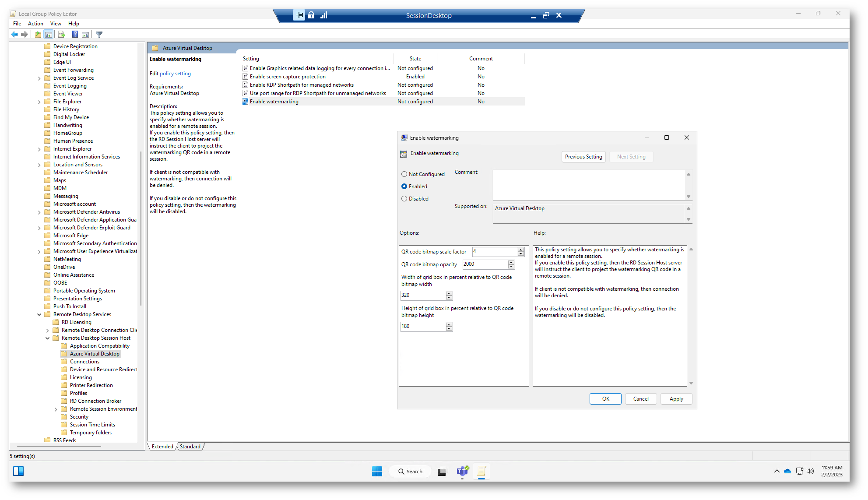Screen dimensions: 868x500
Task: Select the Session Time Limits tree folder
Action: (x=92, y=425)
